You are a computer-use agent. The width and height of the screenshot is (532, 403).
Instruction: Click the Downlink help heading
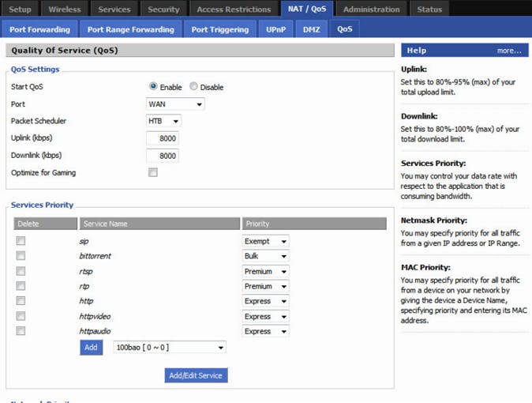click(419, 116)
